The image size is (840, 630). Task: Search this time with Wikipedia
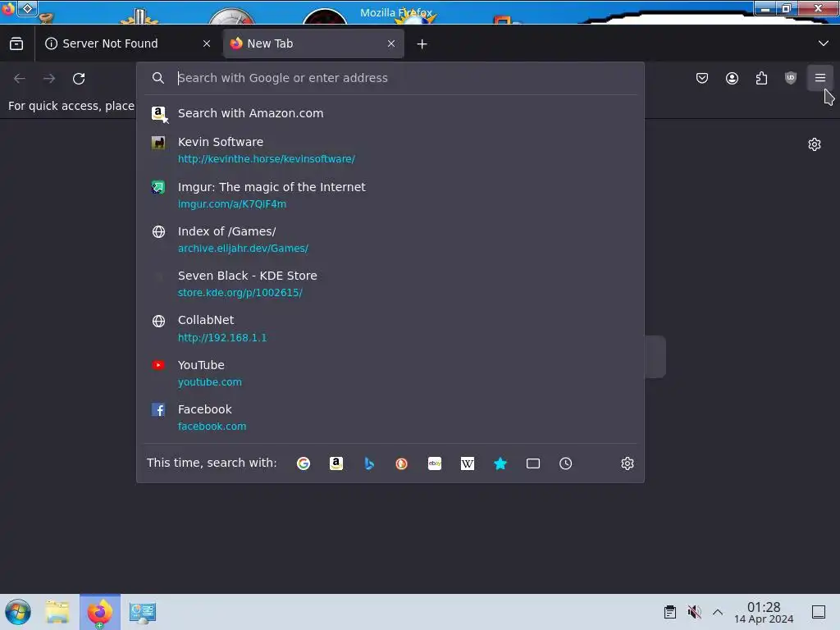(x=467, y=463)
